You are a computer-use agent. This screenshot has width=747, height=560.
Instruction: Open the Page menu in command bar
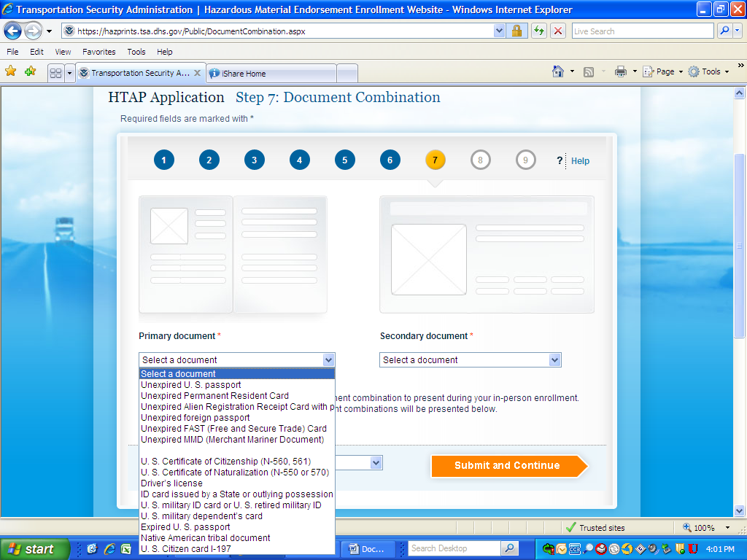[663, 72]
